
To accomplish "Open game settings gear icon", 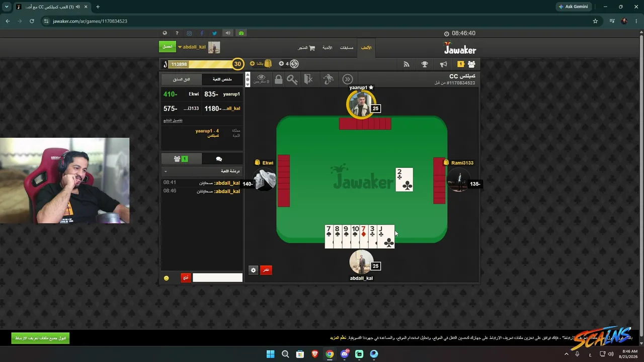I will pyautogui.click(x=253, y=270).
